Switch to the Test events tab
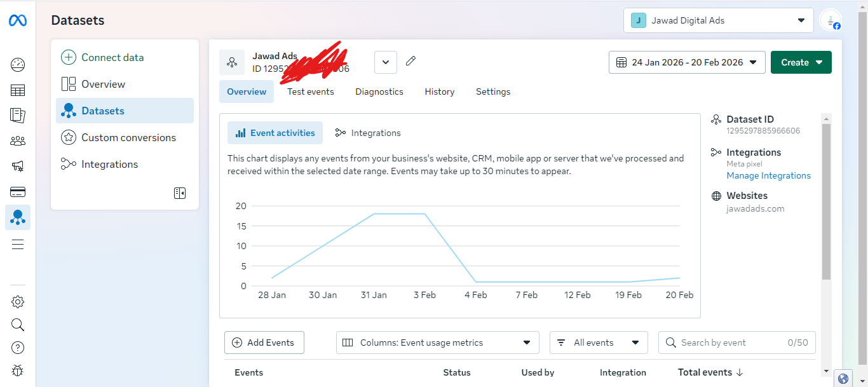 pos(310,92)
